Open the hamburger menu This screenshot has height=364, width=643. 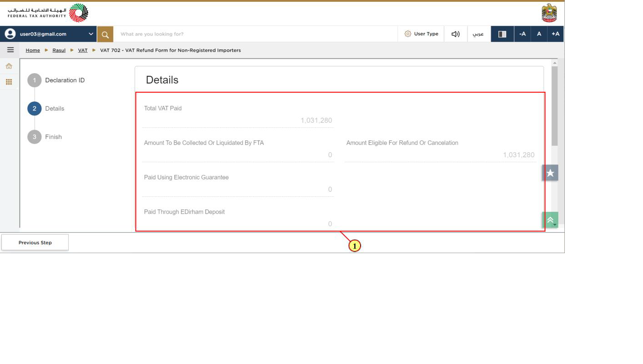10,50
